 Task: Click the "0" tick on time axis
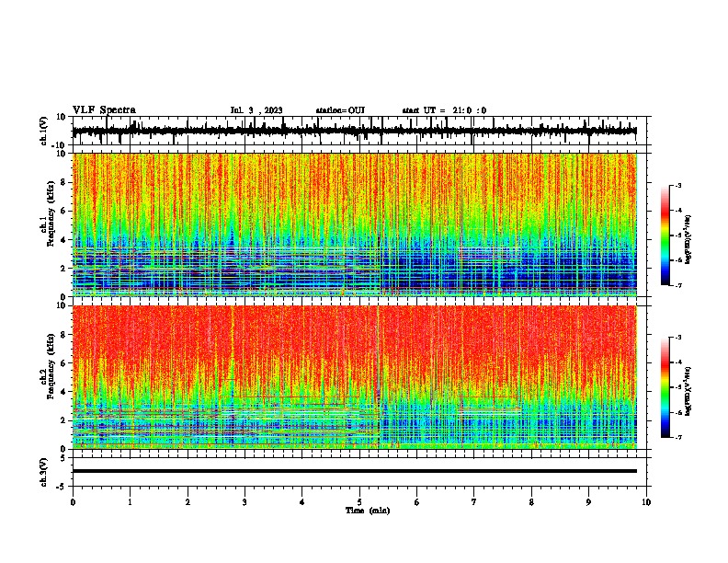[x=73, y=501]
